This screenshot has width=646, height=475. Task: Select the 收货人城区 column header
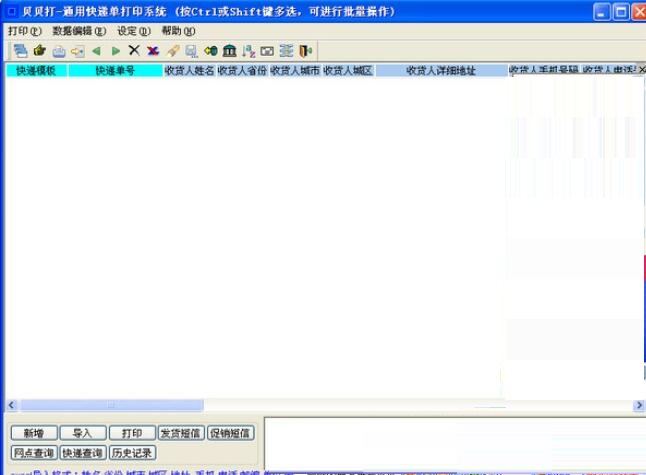(348, 70)
